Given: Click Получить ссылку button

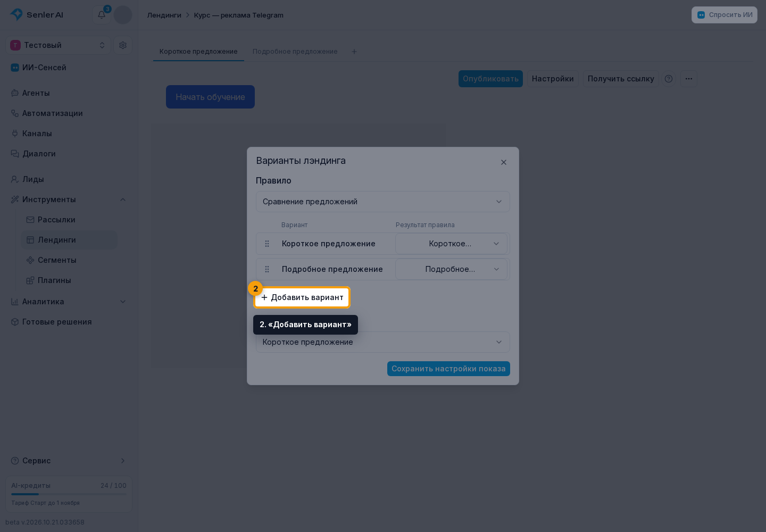Looking at the screenshot, I should (621, 79).
